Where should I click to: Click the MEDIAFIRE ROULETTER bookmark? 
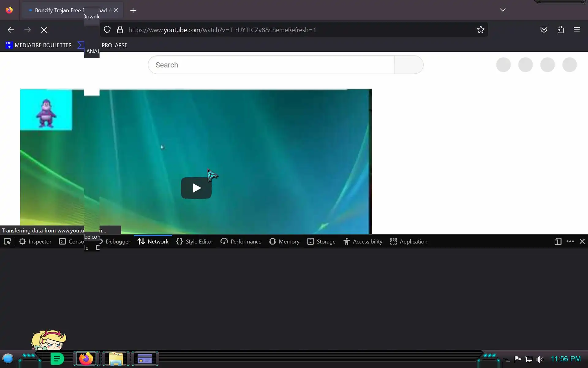(x=39, y=45)
